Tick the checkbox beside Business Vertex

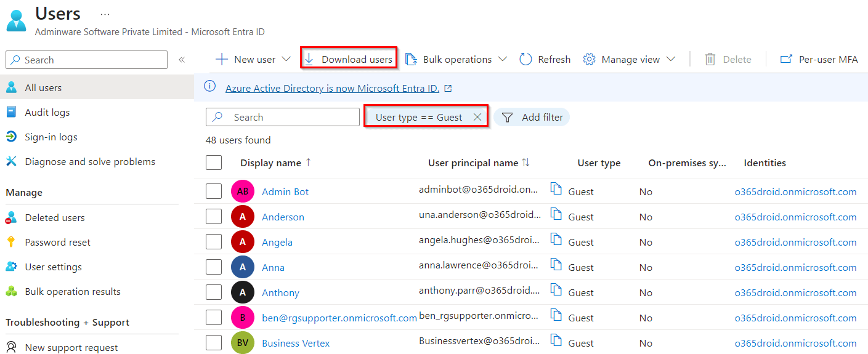tap(214, 343)
